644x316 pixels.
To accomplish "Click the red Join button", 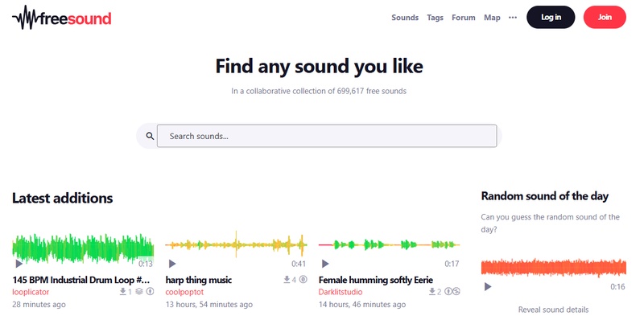I will click(x=605, y=17).
